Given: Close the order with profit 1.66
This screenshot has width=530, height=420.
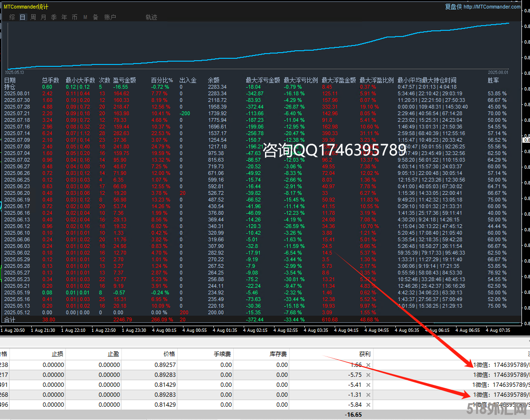Looking at the screenshot, I should pos(368,365).
